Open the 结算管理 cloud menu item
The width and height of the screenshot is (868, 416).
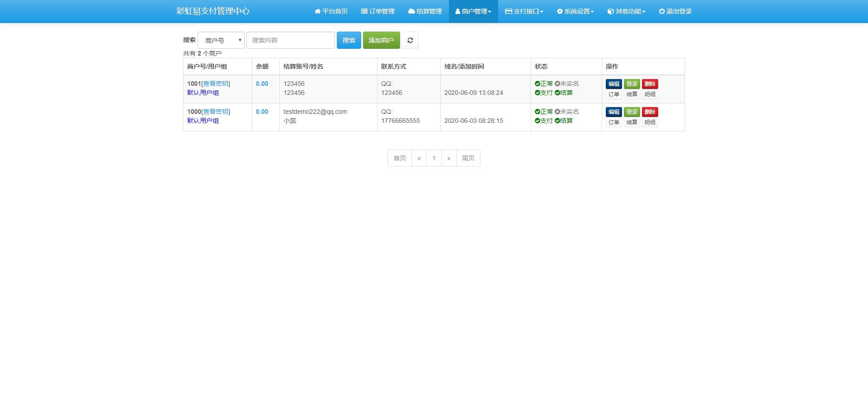coord(425,11)
